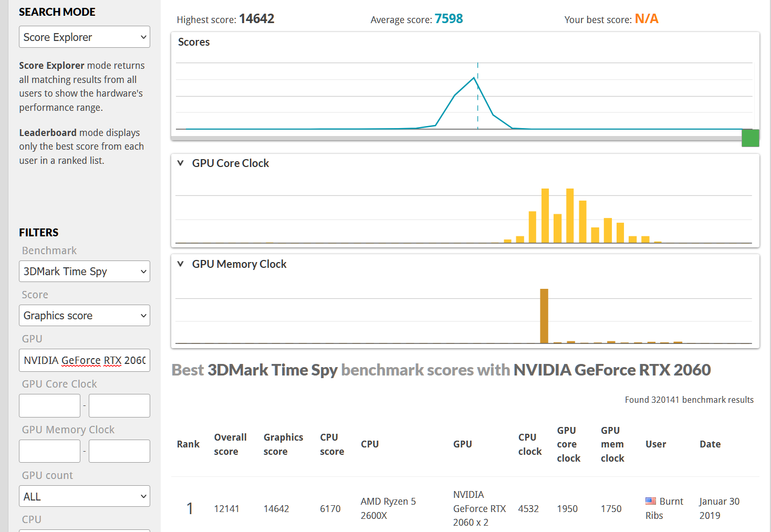
Task: Open the GPU count dropdown set to ALL
Action: tap(85, 496)
